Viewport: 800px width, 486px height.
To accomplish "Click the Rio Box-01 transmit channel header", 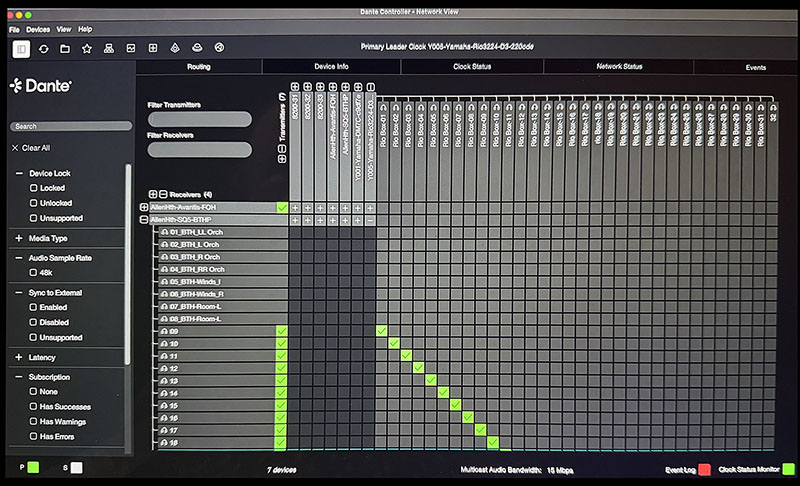I will (x=383, y=126).
